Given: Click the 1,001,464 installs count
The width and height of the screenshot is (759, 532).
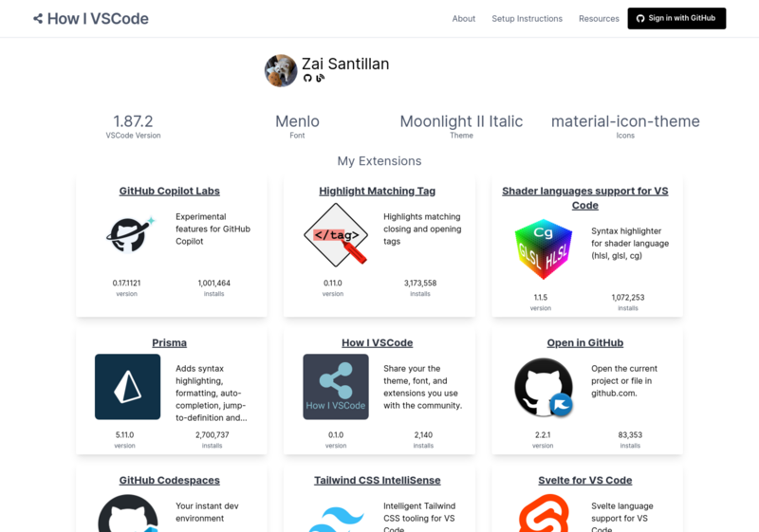Looking at the screenshot, I should coord(214,283).
